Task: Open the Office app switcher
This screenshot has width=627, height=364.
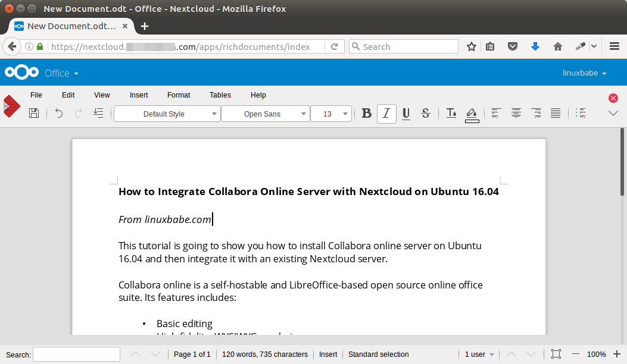Action: tap(61, 73)
